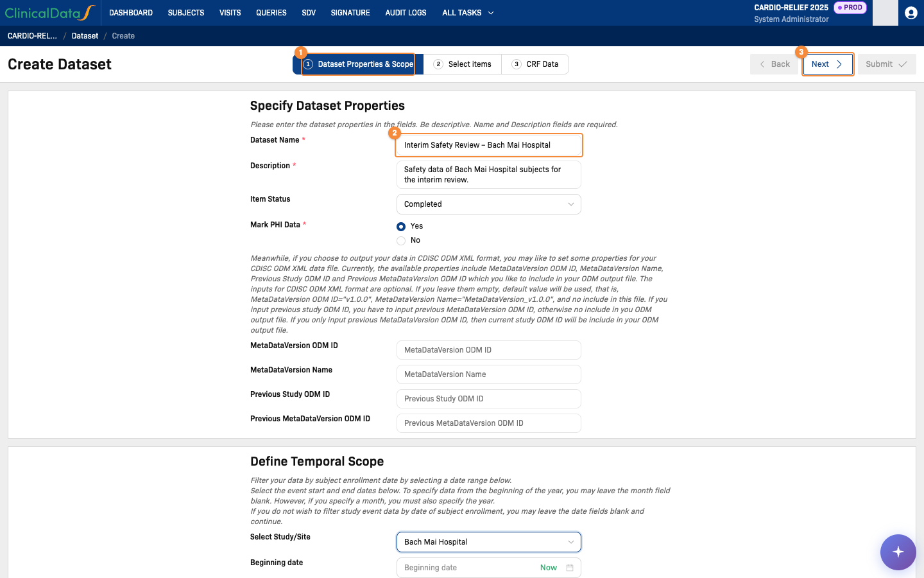
Task: Go to the SIGNATURE section
Action: [x=350, y=13]
